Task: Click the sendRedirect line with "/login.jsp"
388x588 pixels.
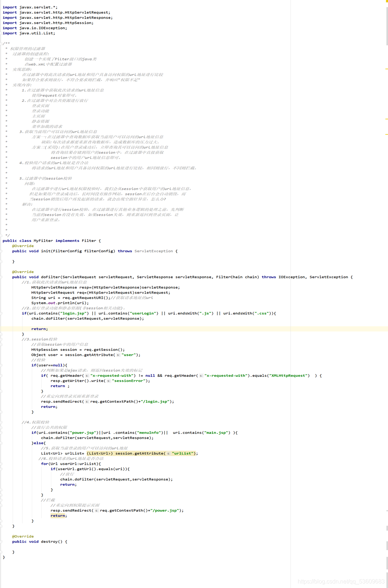Action: tap(107, 402)
